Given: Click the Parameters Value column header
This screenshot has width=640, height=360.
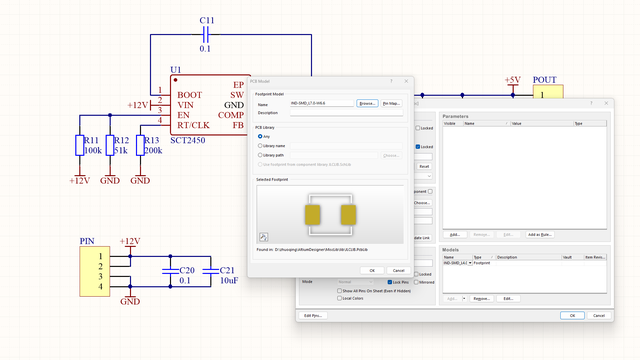Looking at the screenshot, I should coord(542,123).
